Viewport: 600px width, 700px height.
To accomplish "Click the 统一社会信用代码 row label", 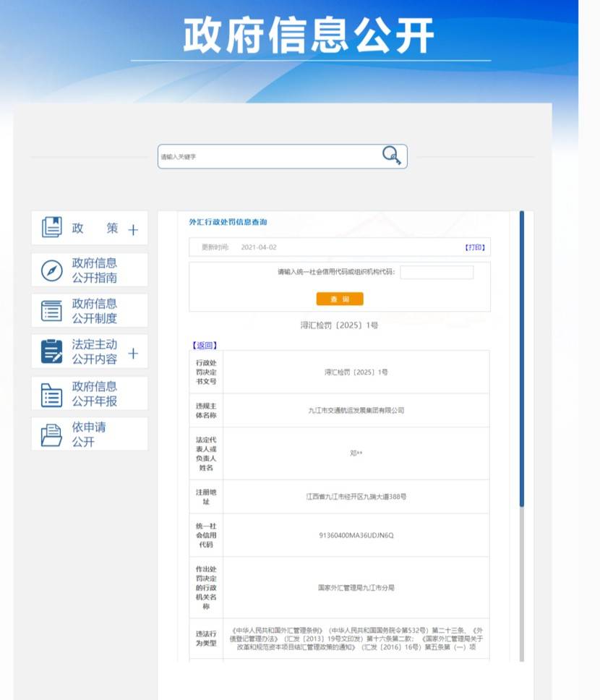I will pos(206,535).
